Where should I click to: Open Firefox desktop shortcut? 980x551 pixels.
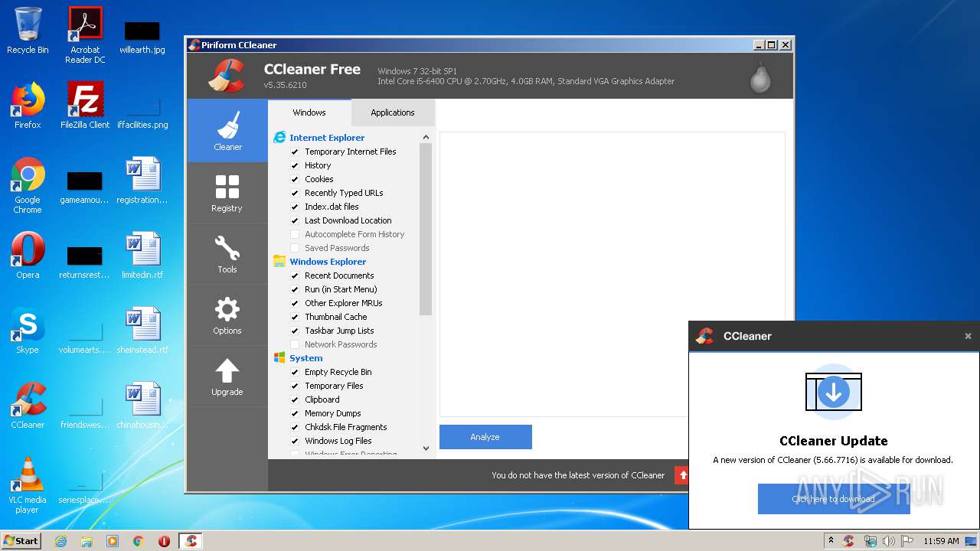click(28, 106)
